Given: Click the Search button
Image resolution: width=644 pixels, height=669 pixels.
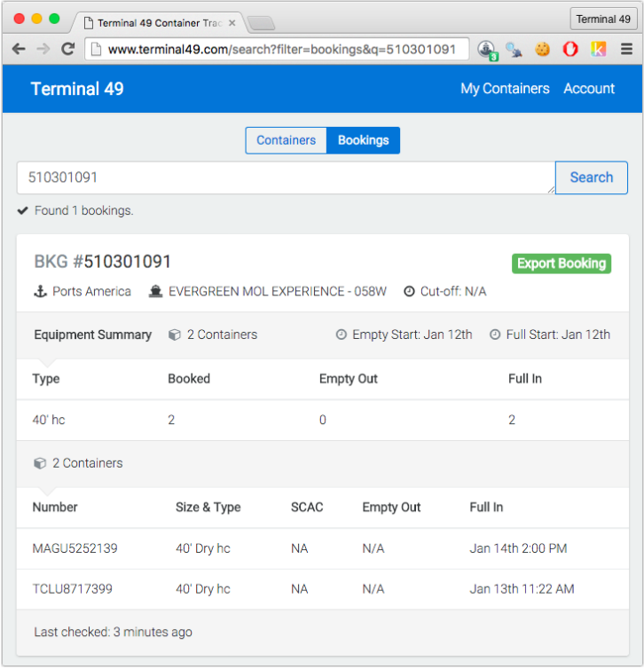Looking at the screenshot, I should pos(592,177).
